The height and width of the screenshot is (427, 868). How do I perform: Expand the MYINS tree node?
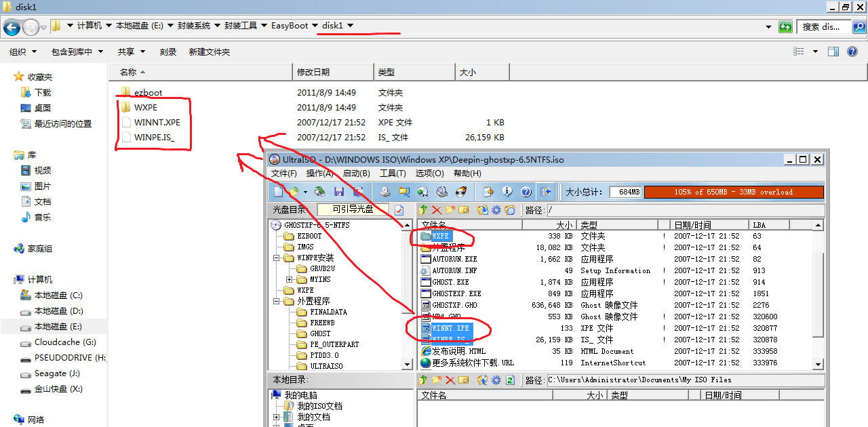[290, 279]
